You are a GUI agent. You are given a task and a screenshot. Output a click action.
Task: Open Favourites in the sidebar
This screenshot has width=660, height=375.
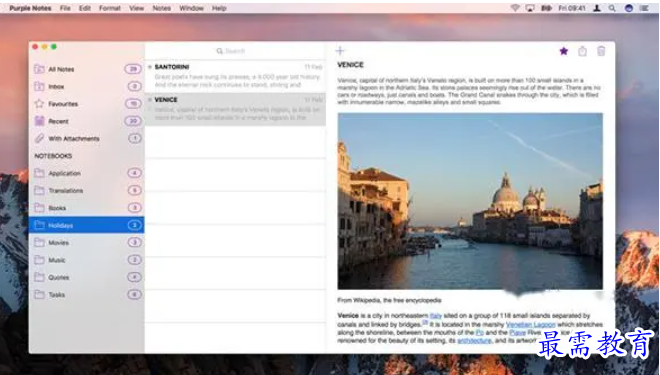pos(87,104)
